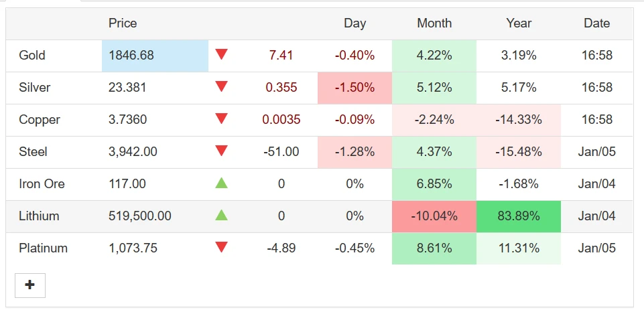This screenshot has width=644, height=310.
Task: Click the Day column header
Action: (355, 23)
